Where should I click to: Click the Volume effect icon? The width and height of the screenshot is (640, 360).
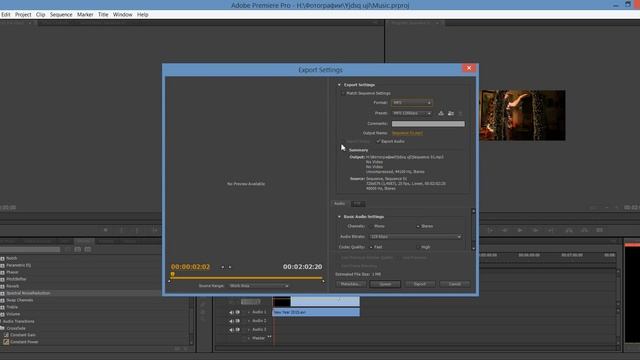[2, 314]
